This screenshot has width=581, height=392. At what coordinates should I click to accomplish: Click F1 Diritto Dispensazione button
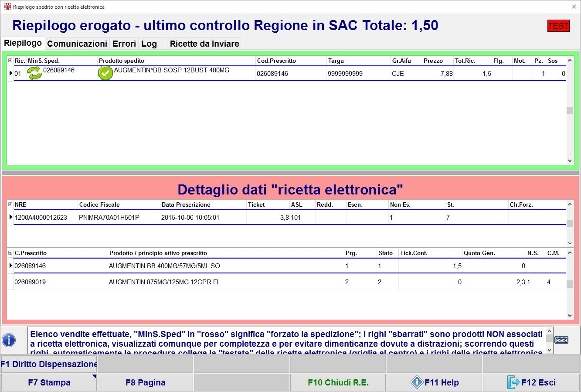click(49, 364)
